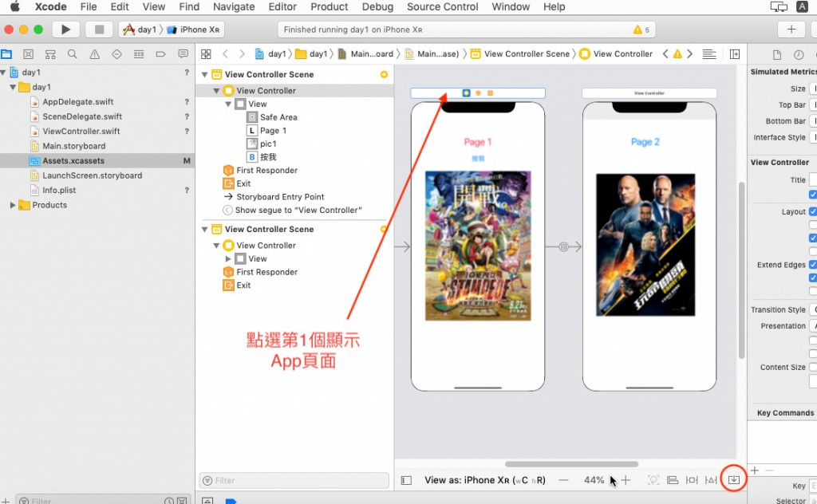Stop the running app
Viewport: 817px width, 504px height.
[x=99, y=30]
